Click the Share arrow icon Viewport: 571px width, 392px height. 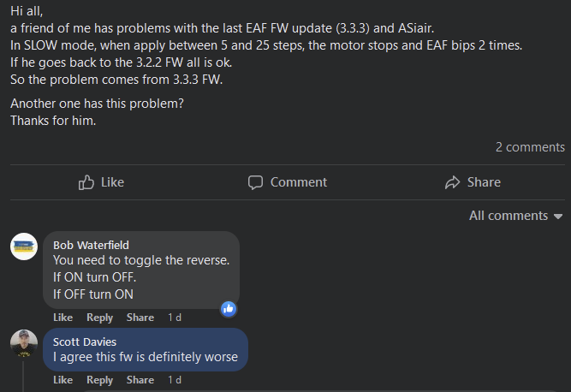point(453,182)
